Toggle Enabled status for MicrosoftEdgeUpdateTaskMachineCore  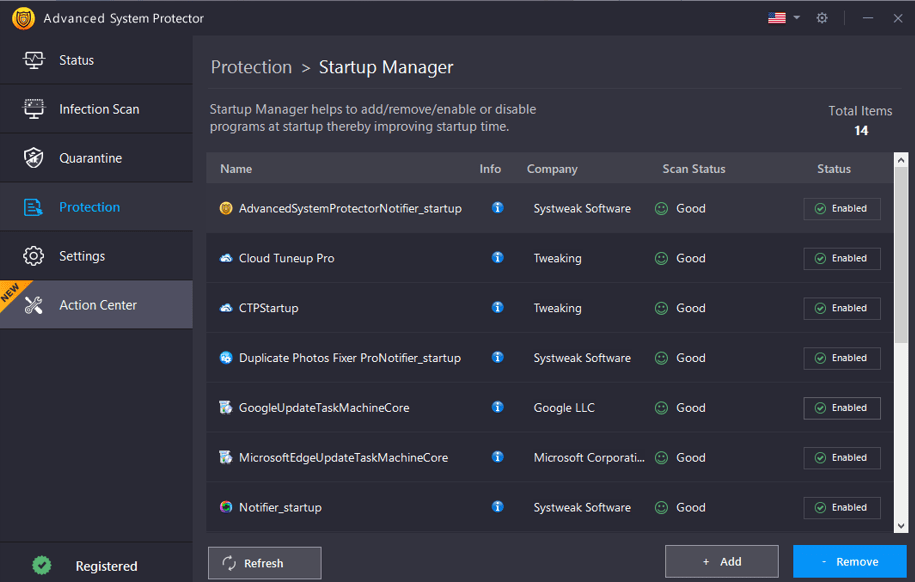[841, 458]
